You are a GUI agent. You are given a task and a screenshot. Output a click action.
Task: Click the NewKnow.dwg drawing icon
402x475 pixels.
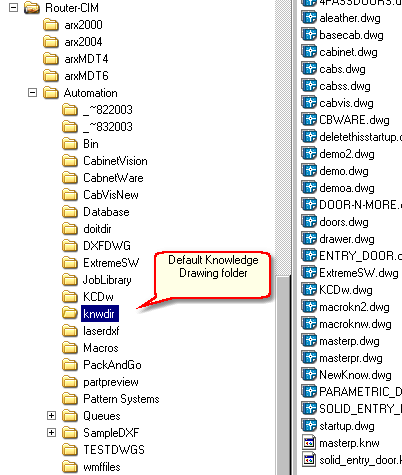pyautogui.click(x=309, y=374)
